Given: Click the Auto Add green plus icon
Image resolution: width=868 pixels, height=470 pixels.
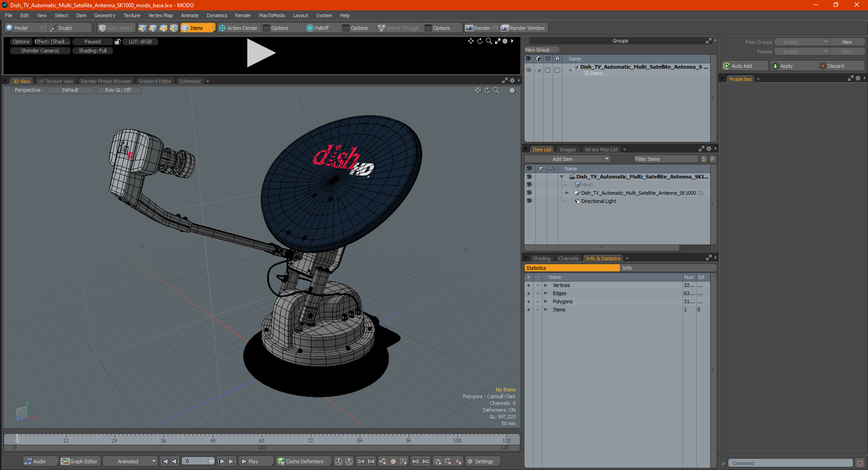Looking at the screenshot, I should 726,66.
